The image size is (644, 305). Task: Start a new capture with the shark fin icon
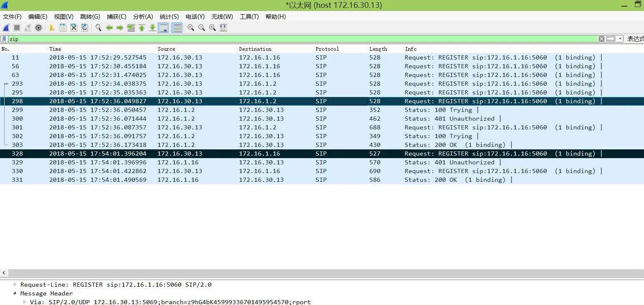5,27
